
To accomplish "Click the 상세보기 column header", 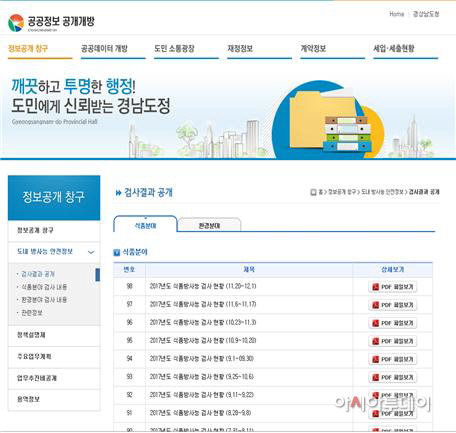I will [x=392, y=269].
